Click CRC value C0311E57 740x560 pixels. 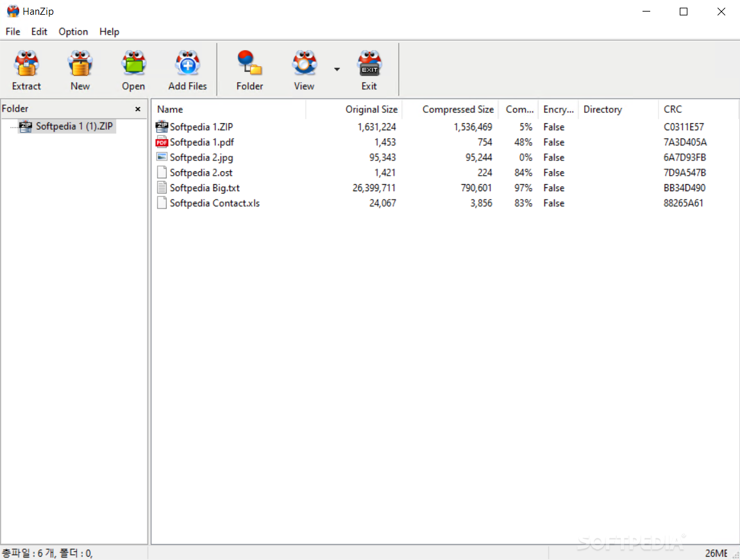pos(684,127)
